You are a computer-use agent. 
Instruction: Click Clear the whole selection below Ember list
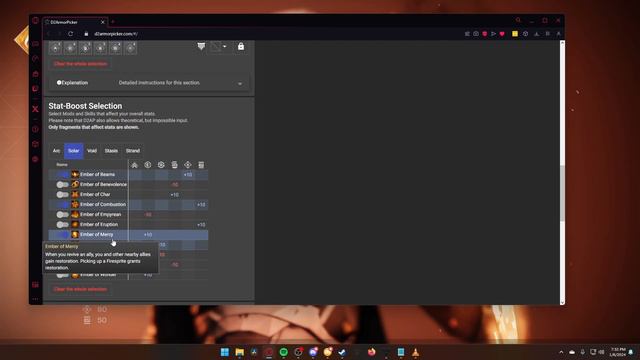tap(80, 289)
